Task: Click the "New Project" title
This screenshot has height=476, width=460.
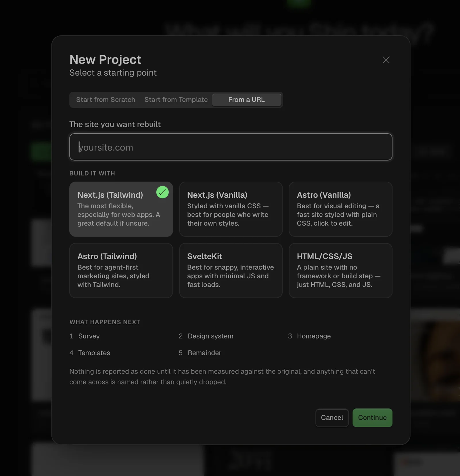Action: 105,60
